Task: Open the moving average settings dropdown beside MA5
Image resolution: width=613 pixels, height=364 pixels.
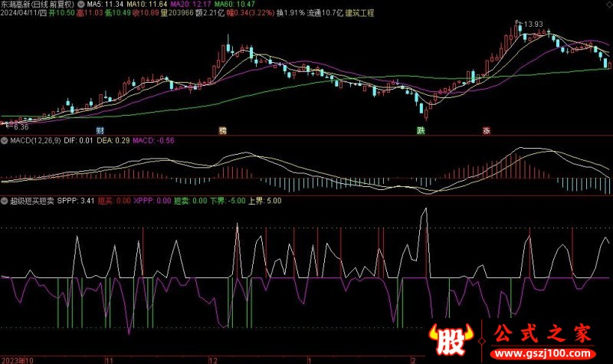Action: (81, 5)
